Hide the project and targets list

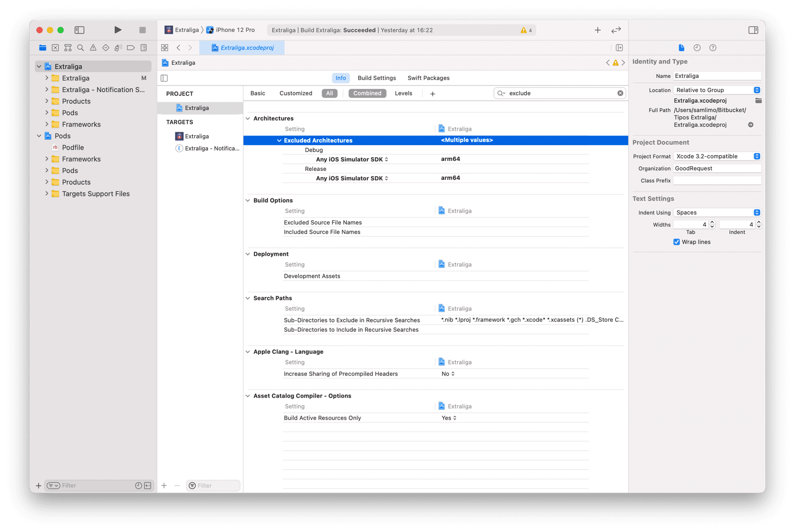[164, 78]
